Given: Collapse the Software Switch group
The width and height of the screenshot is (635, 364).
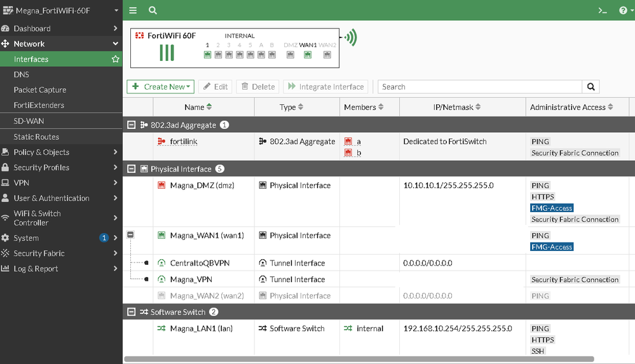Looking at the screenshot, I should (131, 312).
